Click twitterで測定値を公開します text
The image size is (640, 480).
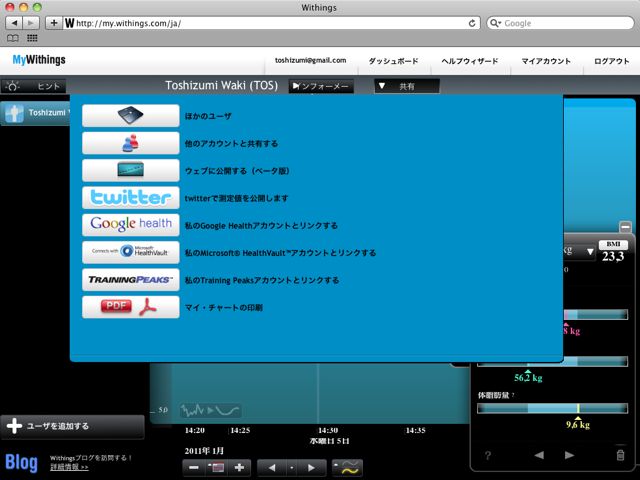236,198
